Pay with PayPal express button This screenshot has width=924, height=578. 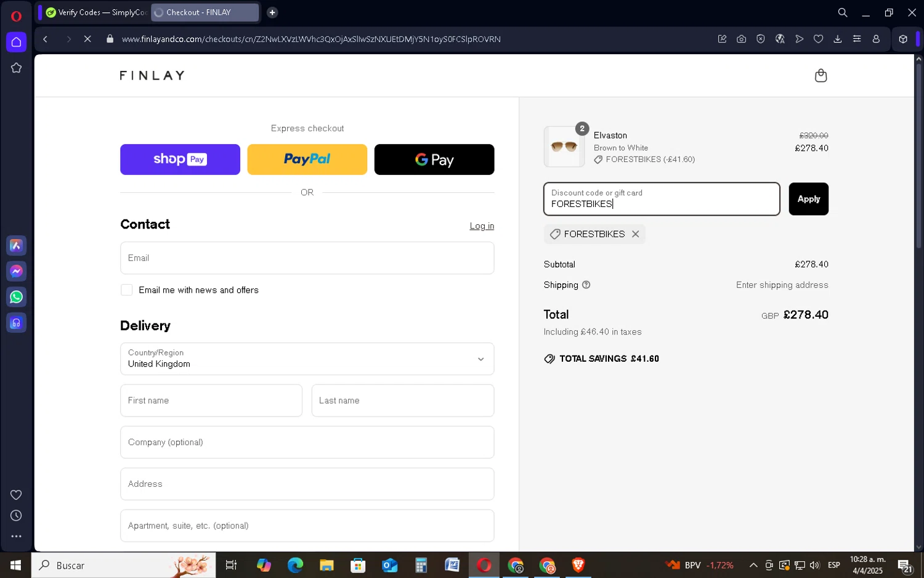307,160
